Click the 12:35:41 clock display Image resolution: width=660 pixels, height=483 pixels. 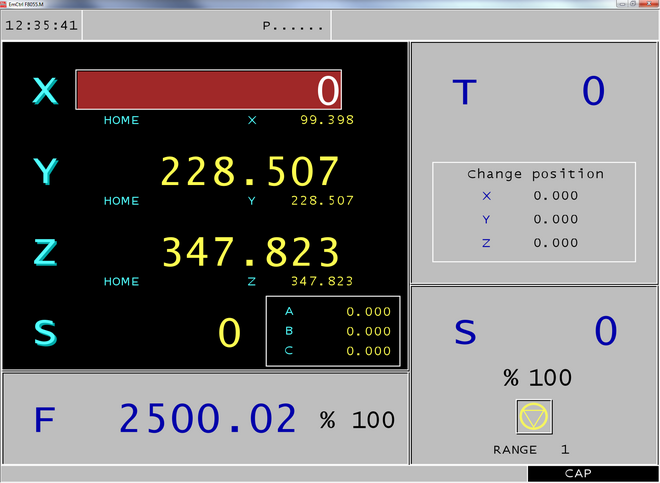(42, 25)
